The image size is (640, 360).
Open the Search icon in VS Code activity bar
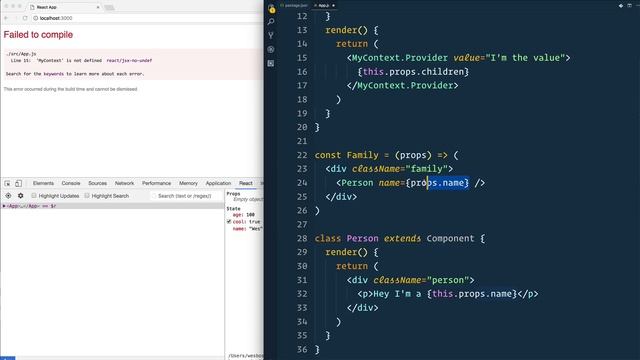click(271, 22)
